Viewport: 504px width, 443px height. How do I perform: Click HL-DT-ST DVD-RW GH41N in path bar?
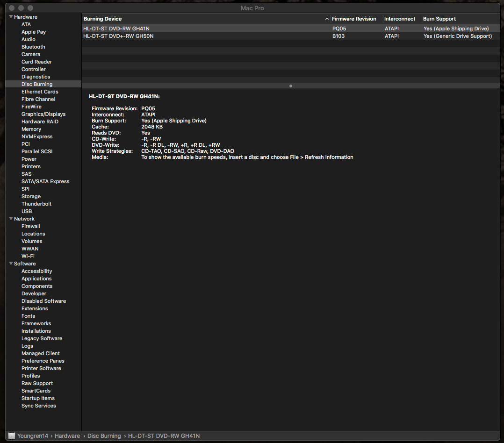point(164,436)
